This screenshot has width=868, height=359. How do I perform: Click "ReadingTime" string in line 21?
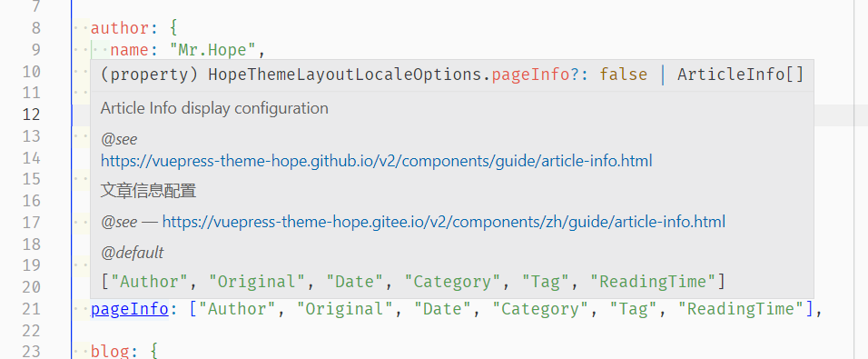click(x=742, y=309)
